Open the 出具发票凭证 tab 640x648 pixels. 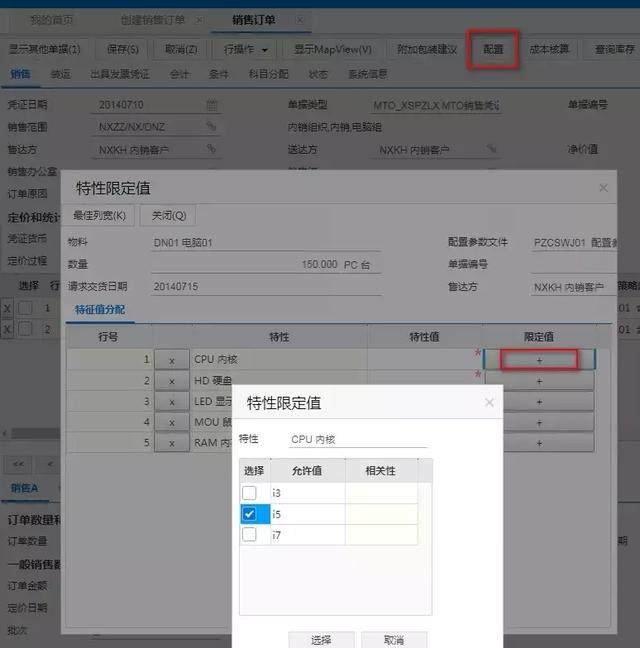pos(121,74)
